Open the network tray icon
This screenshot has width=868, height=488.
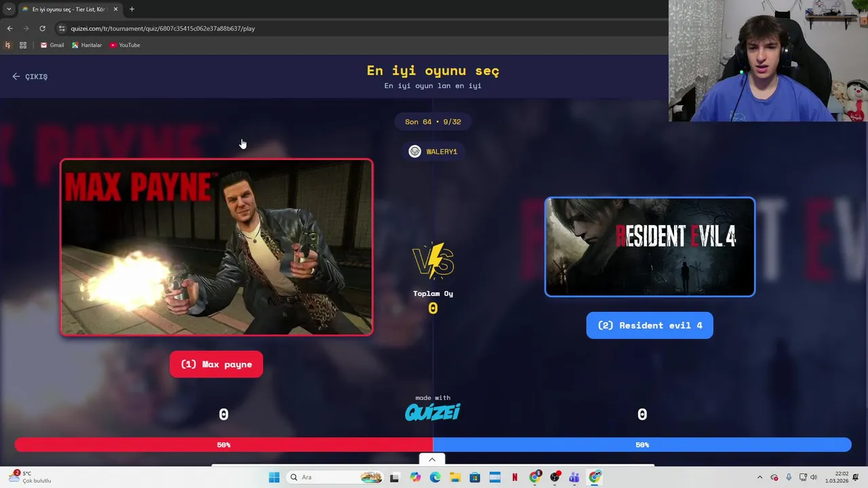[803, 477]
